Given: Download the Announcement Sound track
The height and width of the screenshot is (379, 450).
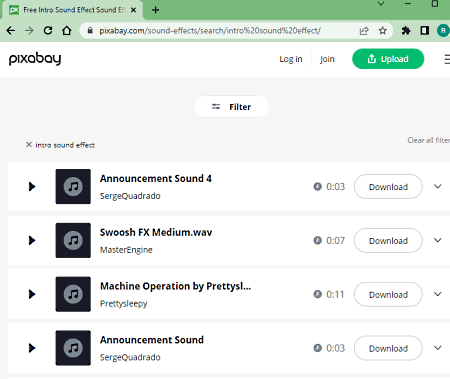Looking at the screenshot, I should point(388,348).
